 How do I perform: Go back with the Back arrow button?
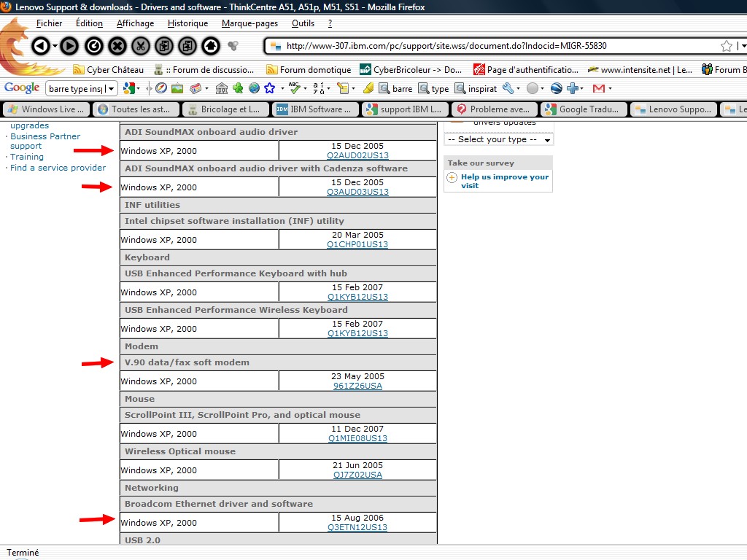41,46
